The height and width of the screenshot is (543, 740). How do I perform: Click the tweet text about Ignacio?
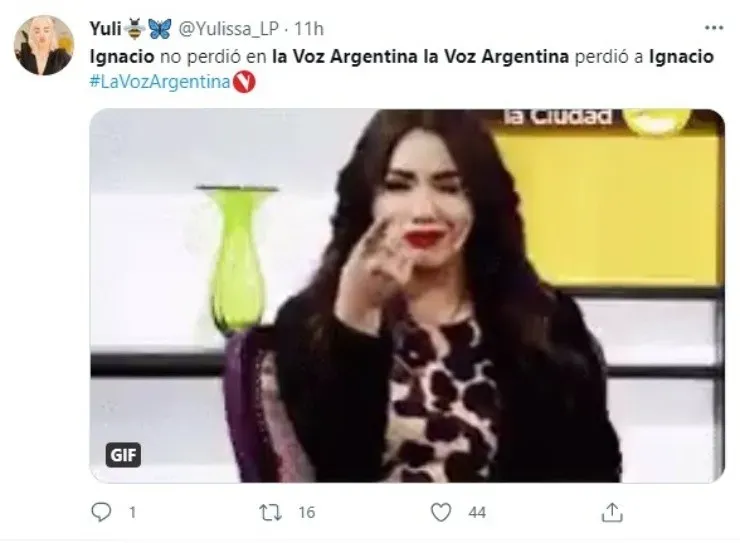coord(401,57)
